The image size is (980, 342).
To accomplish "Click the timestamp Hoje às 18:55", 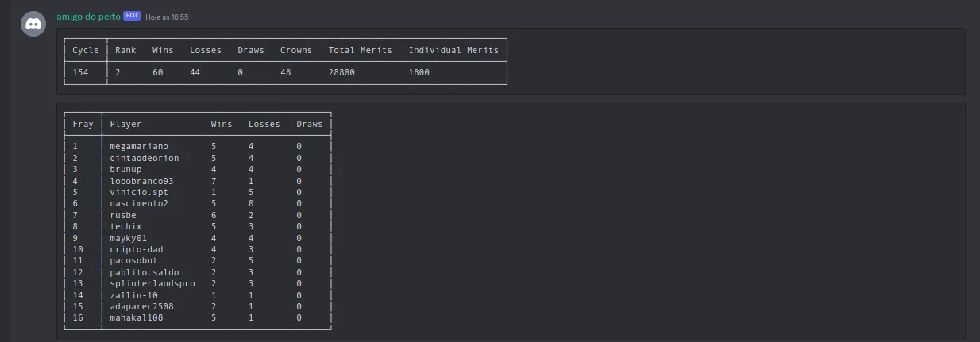I will [167, 17].
